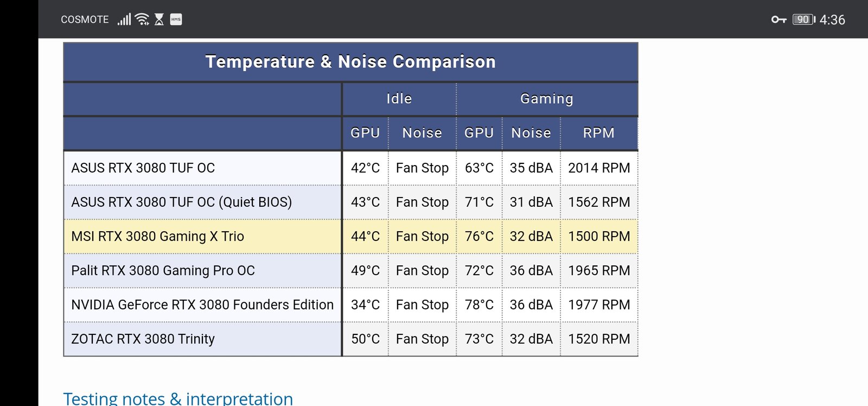Tap the VPN key icon
This screenshot has width=868, height=406.
pyautogui.click(x=778, y=20)
